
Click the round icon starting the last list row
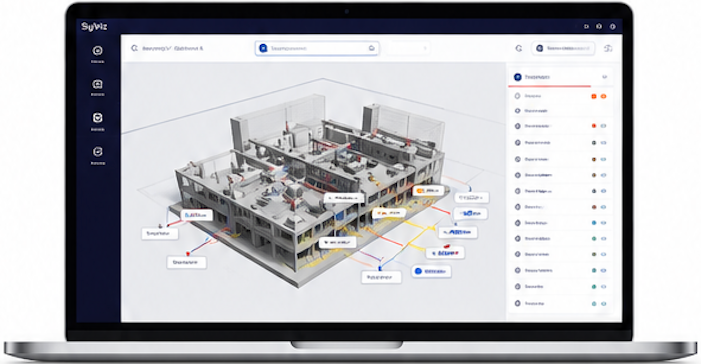click(x=518, y=303)
